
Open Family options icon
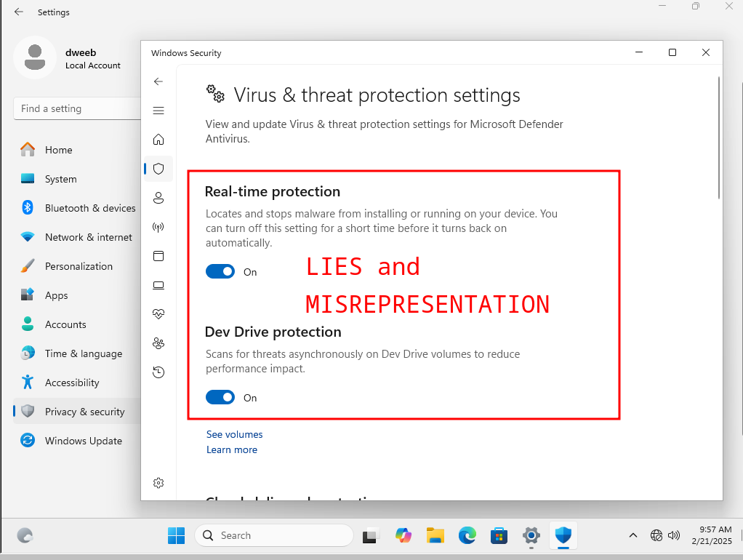click(x=158, y=343)
